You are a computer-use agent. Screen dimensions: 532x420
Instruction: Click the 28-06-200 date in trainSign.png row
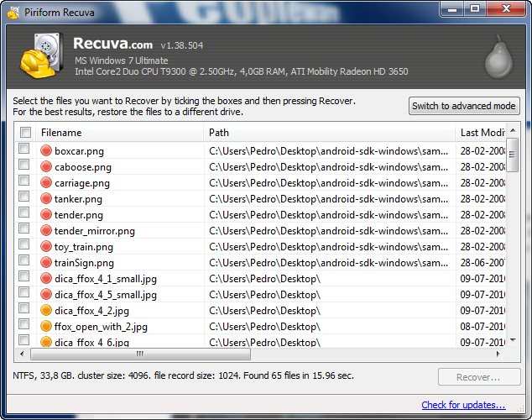click(x=482, y=262)
